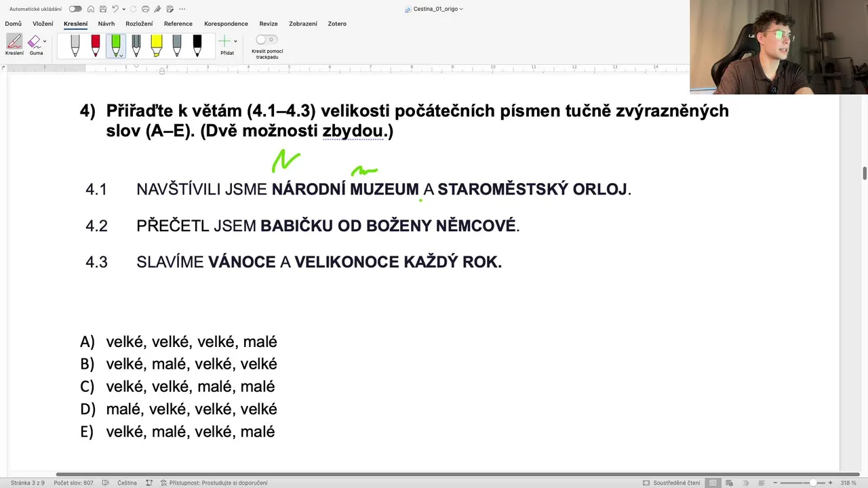Click the text cursor icon in status bar
Viewport: 868px width, 488px height.
coord(149,483)
